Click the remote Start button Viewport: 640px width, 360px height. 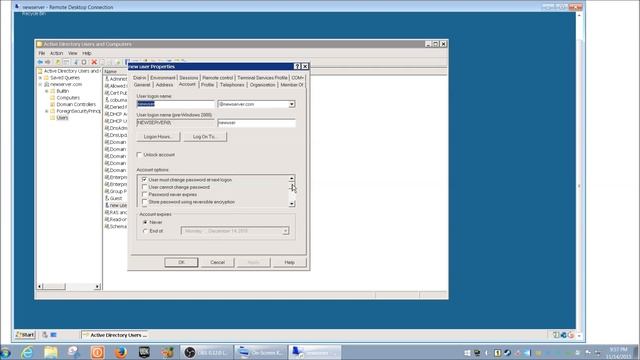coord(25,335)
